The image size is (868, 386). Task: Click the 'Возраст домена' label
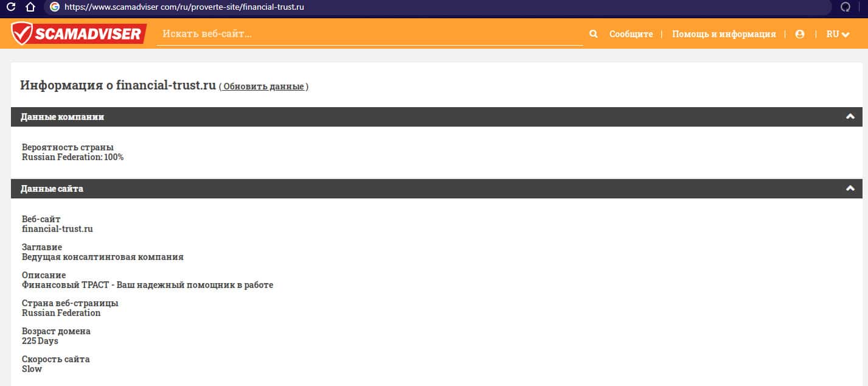pos(56,331)
